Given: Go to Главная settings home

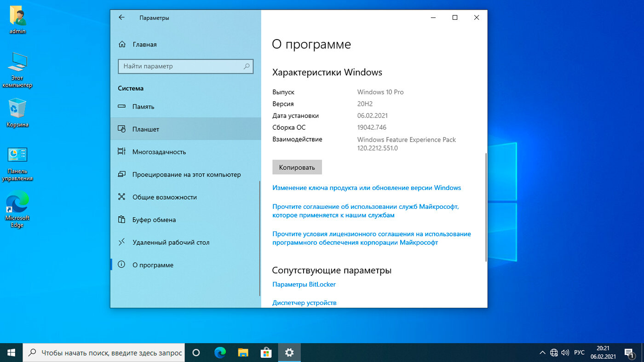Looking at the screenshot, I should [185, 45].
